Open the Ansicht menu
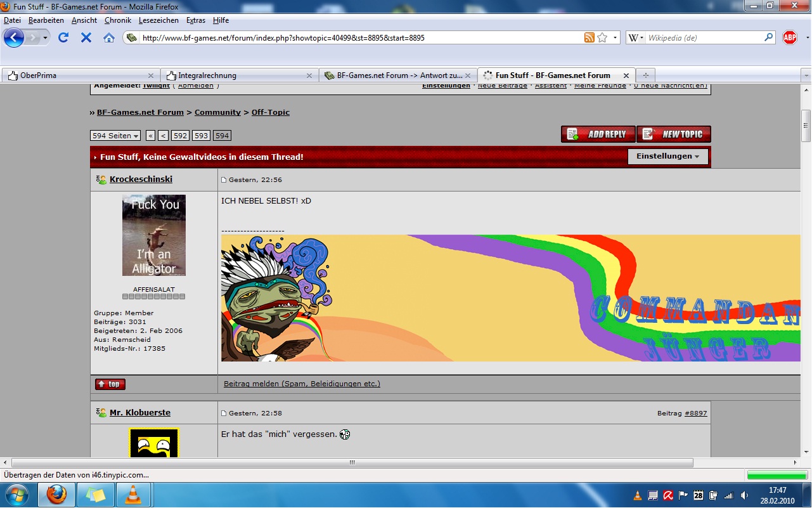 [84, 20]
